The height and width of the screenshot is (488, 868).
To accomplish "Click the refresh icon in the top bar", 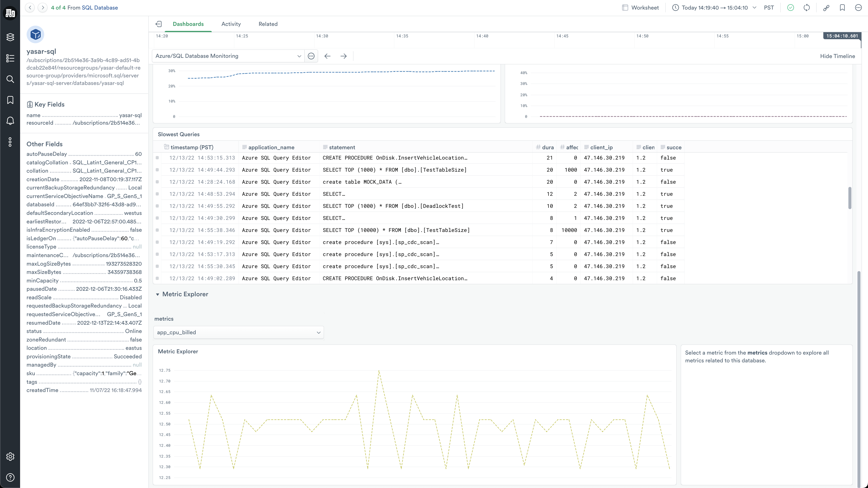I will 807,8.
